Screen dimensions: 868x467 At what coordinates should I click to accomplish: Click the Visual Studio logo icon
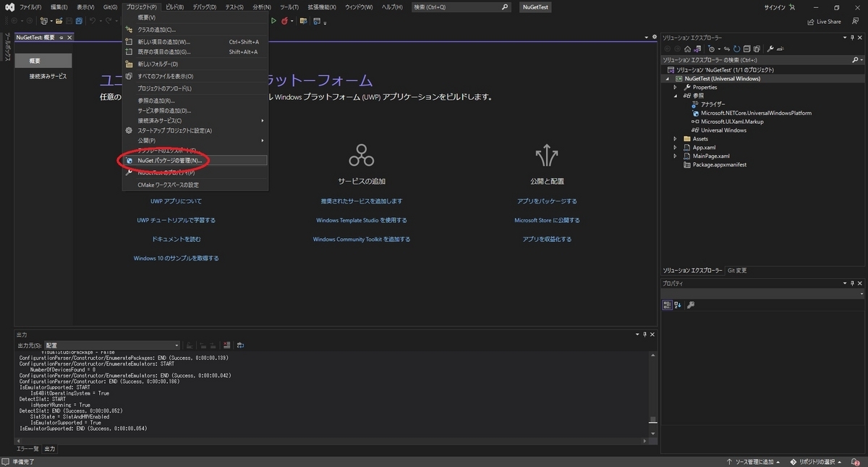click(x=8, y=7)
